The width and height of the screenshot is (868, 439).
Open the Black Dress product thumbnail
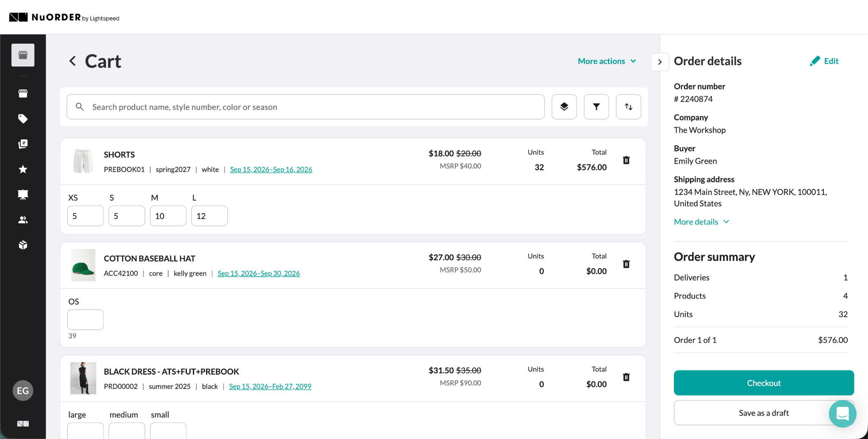click(x=83, y=378)
